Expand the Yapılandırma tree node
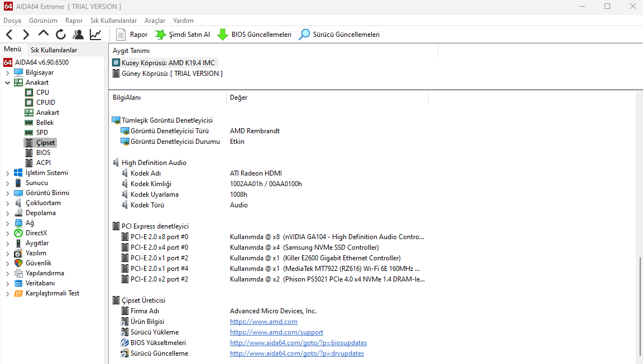Image resolution: width=643 pixels, height=364 pixels. click(x=7, y=274)
